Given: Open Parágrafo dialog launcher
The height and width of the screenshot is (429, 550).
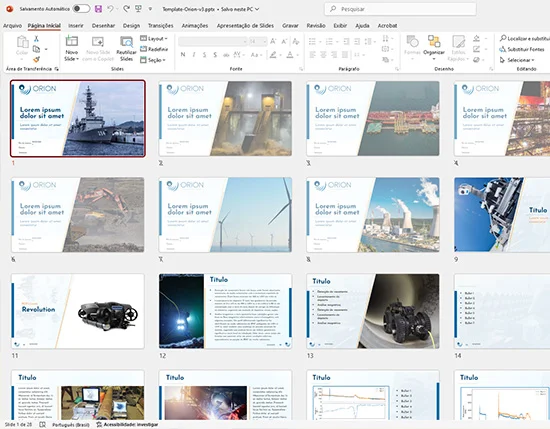Looking at the screenshot, I should 397,69.
